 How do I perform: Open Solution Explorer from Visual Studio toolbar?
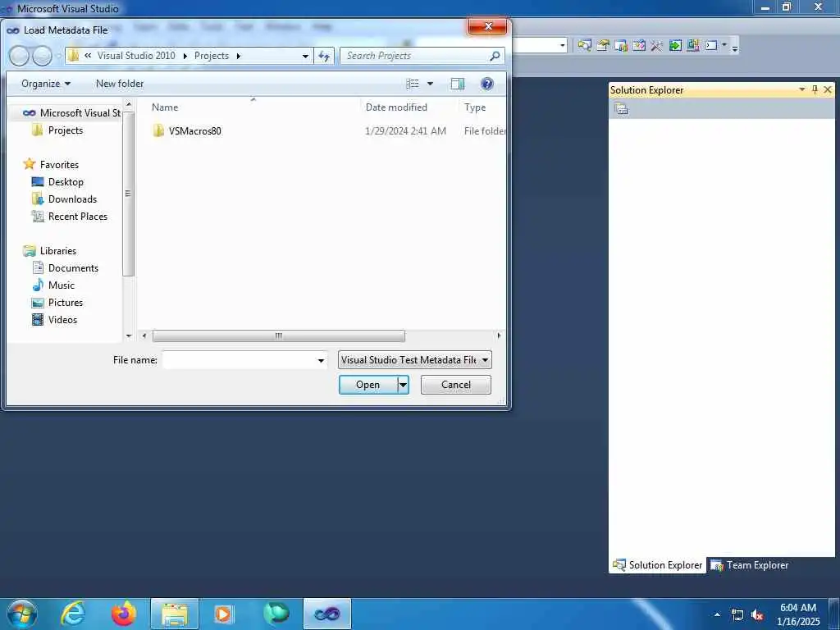click(x=584, y=46)
